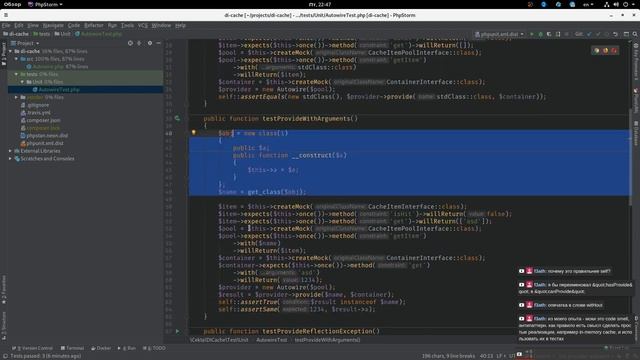Click testProvideWithArguments() in editor breadcrumbs
The image size is (640, 360).
click(327, 340)
